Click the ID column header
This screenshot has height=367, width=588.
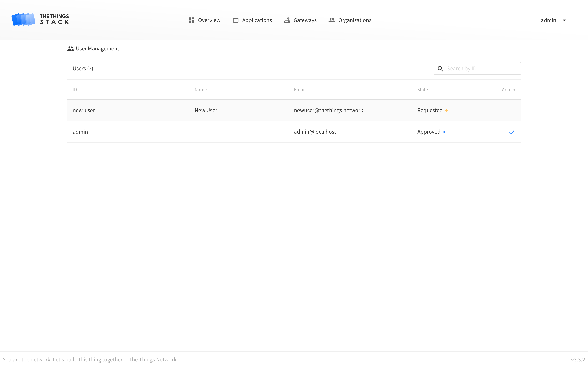tap(75, 90)
